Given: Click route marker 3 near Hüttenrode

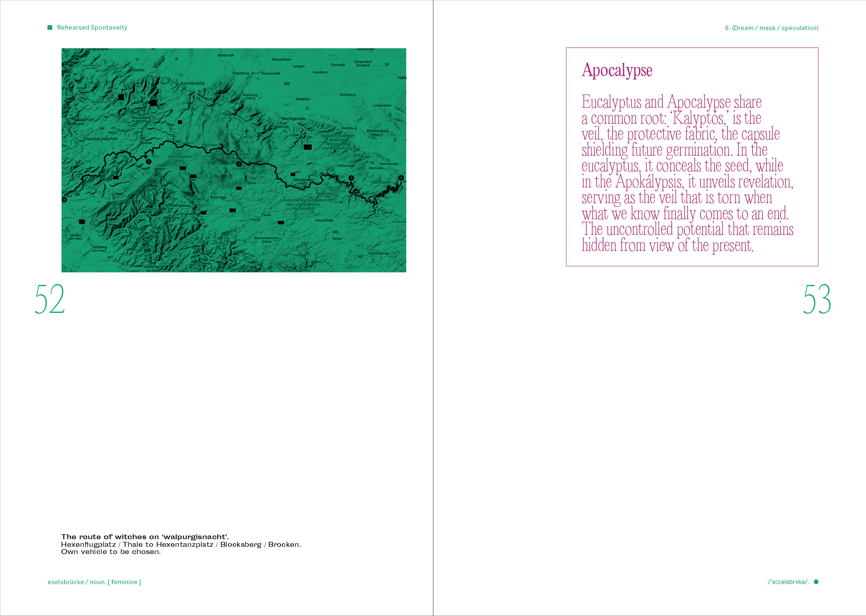Looking at the screenshot, I should click(x=351, y=178).
